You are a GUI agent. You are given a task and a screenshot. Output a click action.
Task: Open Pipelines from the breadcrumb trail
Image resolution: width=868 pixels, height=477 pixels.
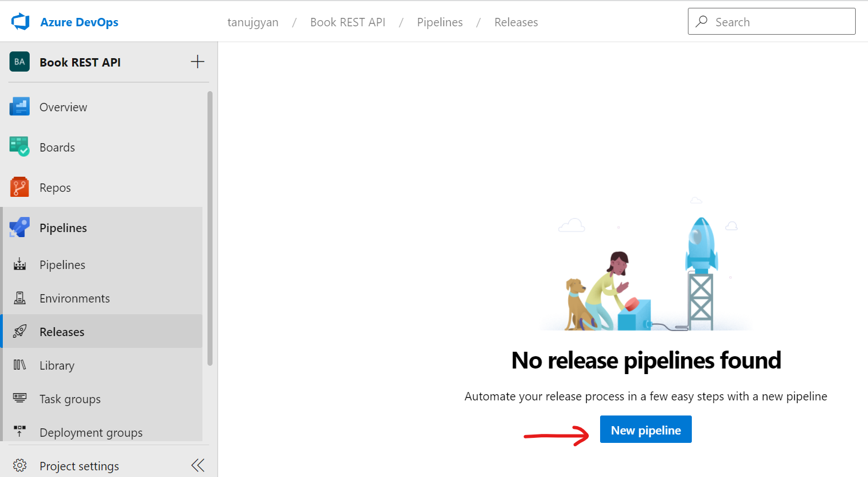click(440, 22)
